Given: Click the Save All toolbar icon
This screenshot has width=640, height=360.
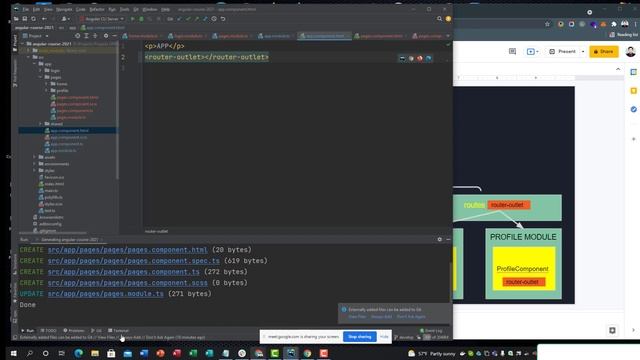Looking at the screenshot, I should (x=24, y=19).
